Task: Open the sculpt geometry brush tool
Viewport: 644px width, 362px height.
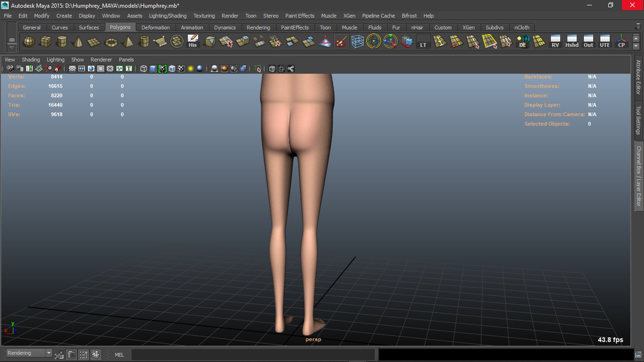Action: pos(341,42)
